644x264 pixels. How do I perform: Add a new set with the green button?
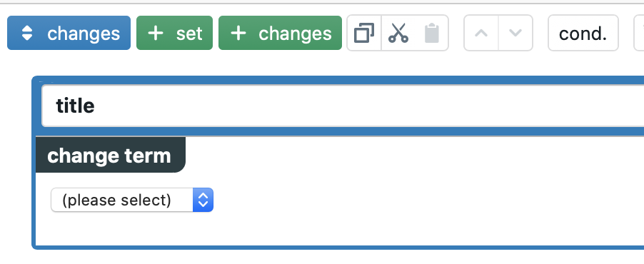pos(174,33)
